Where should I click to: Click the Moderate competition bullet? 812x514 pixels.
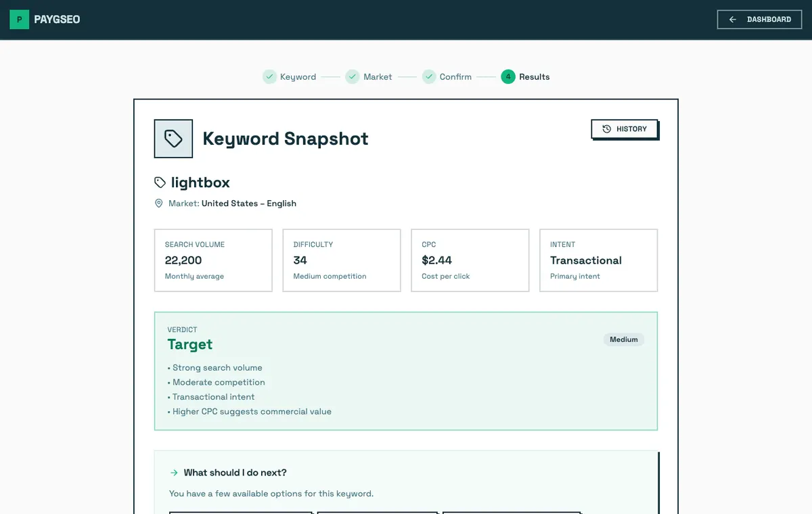click(x=217, y=382)
